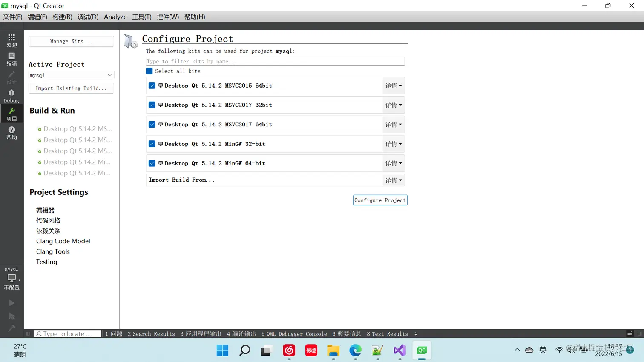Screen dimensions: 644x362
Task: Open the 文件(F) menu
Action: point(13,17)
